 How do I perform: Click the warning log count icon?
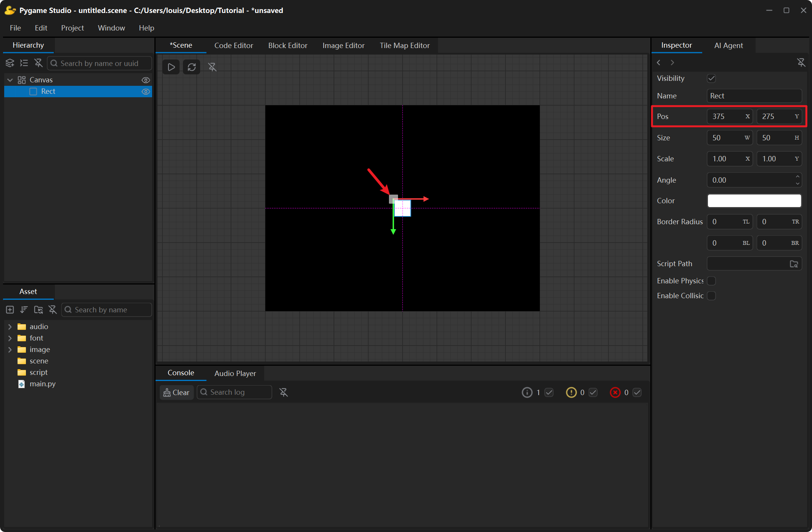pos(571,392)
